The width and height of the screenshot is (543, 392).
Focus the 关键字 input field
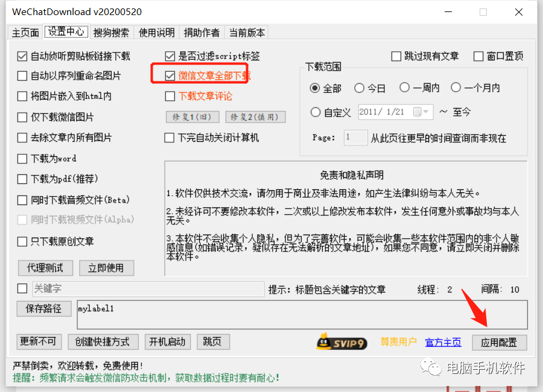[148, 288]
